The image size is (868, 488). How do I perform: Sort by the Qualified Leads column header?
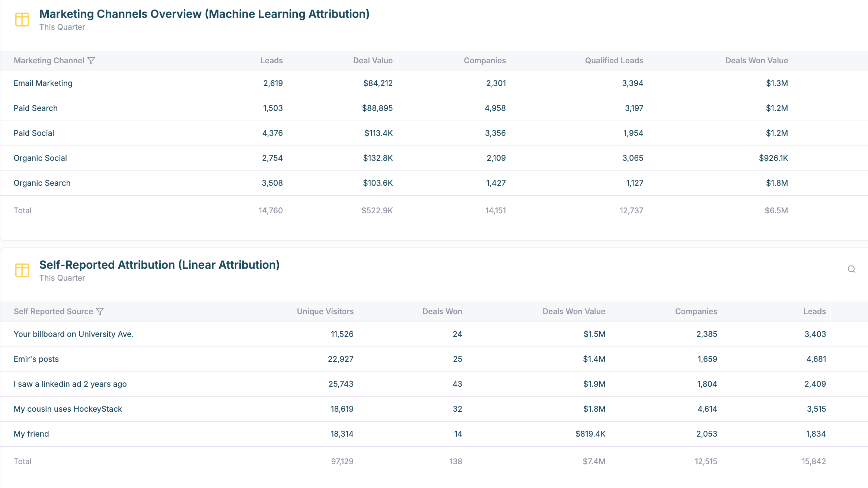pos(614,61)
